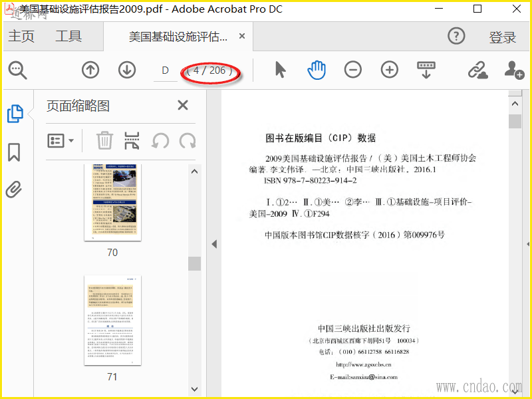Click the thumbnail label 71

112,376
